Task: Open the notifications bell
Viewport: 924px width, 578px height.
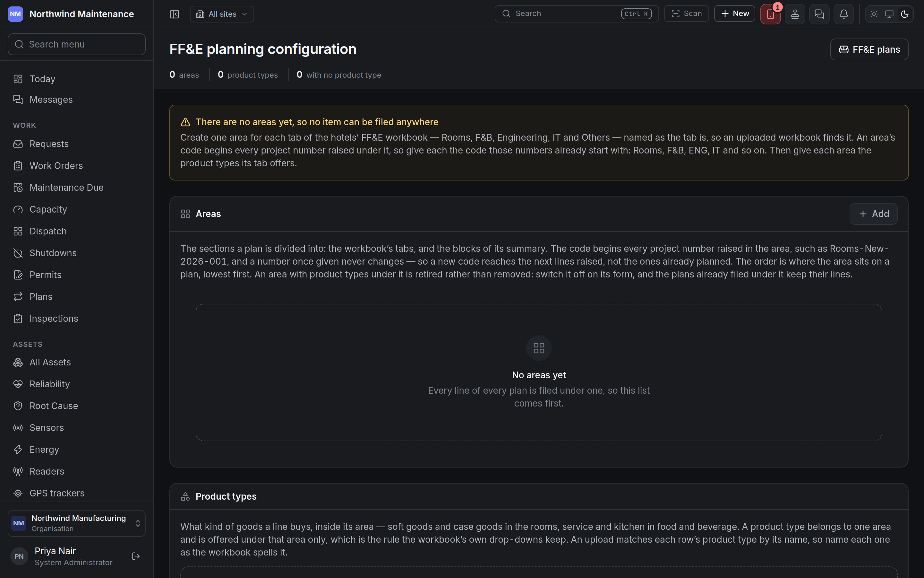Action: click(x=843, y=14)
